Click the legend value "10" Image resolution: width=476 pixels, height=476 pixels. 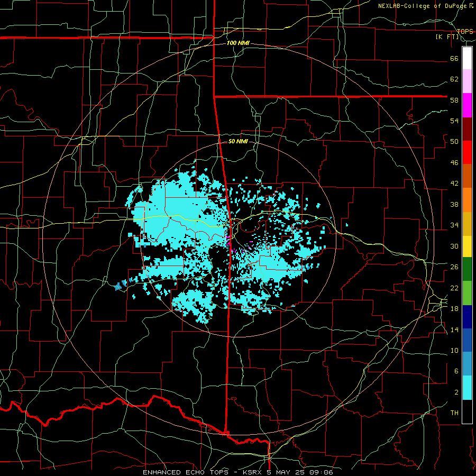pyautogui.click(x=454, y=350)
